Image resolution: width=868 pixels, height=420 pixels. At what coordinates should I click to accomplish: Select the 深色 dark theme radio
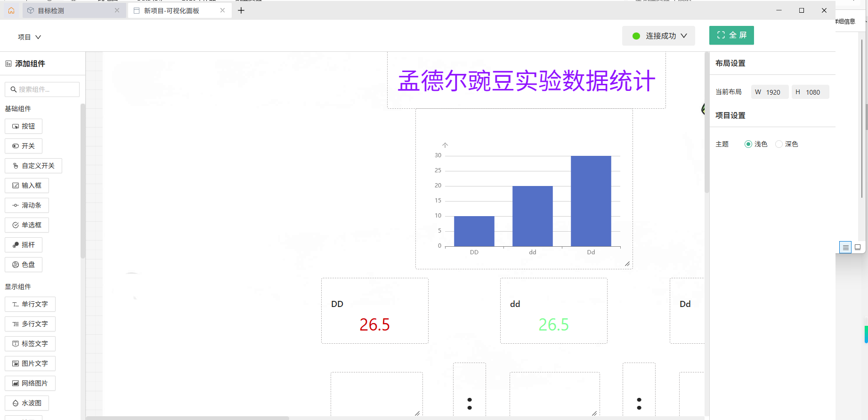(x=779, y=144)
